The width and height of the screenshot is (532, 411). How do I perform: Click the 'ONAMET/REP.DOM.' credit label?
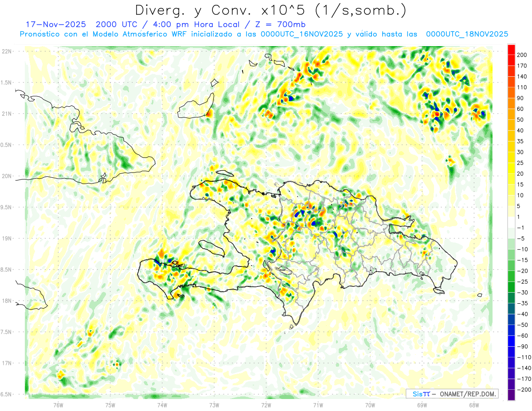click(x=467, y=394)
